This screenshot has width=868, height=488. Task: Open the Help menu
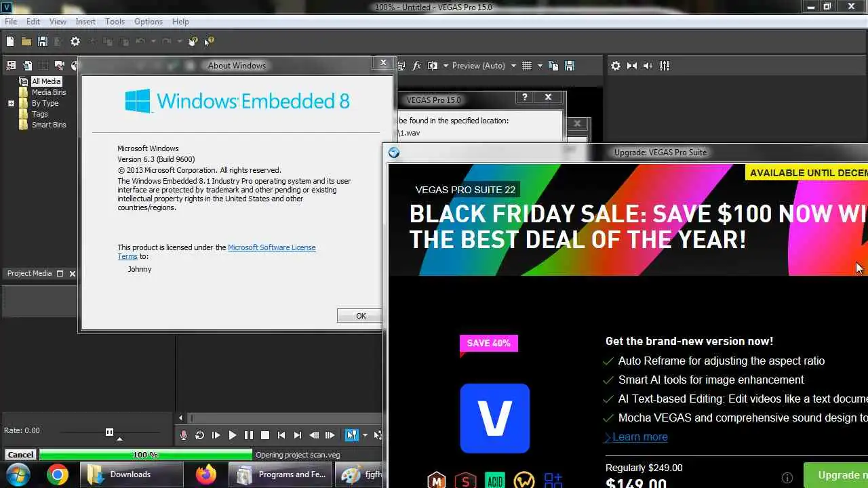(x=180, y=22)
